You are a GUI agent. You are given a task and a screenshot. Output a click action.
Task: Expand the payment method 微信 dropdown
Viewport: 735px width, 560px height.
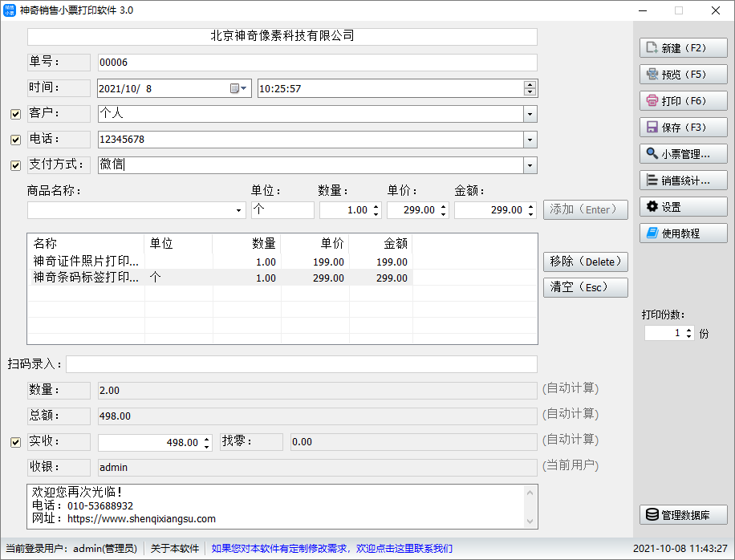coord(530,165)
